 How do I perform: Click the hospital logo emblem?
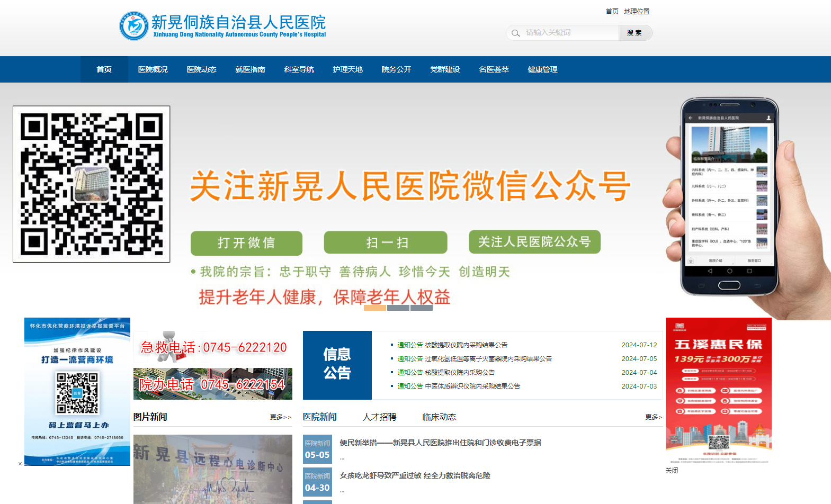(x=134, y=26)
